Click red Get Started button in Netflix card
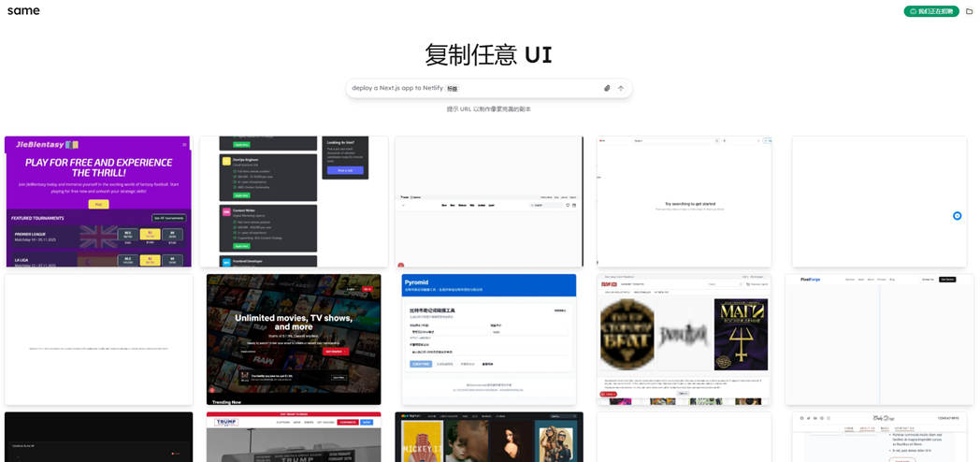Screen dimensions: 980x462 (x=336, y=352)
